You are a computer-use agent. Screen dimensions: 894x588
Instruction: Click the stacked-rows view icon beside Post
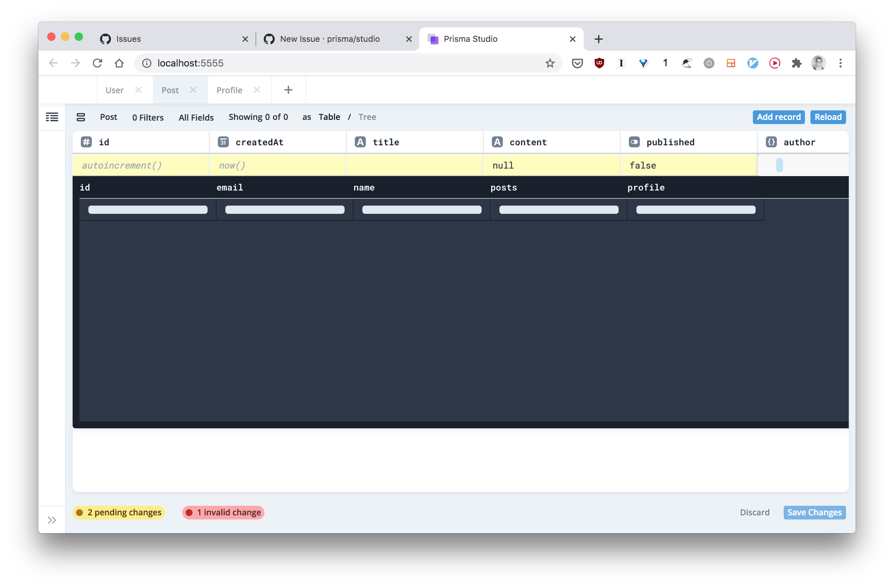[80, 117]
